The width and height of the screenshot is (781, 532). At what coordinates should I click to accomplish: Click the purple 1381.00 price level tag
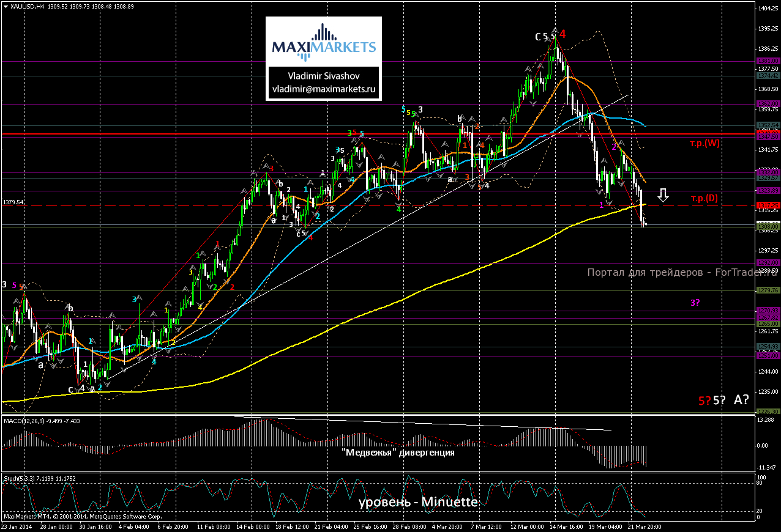(768, 61)
